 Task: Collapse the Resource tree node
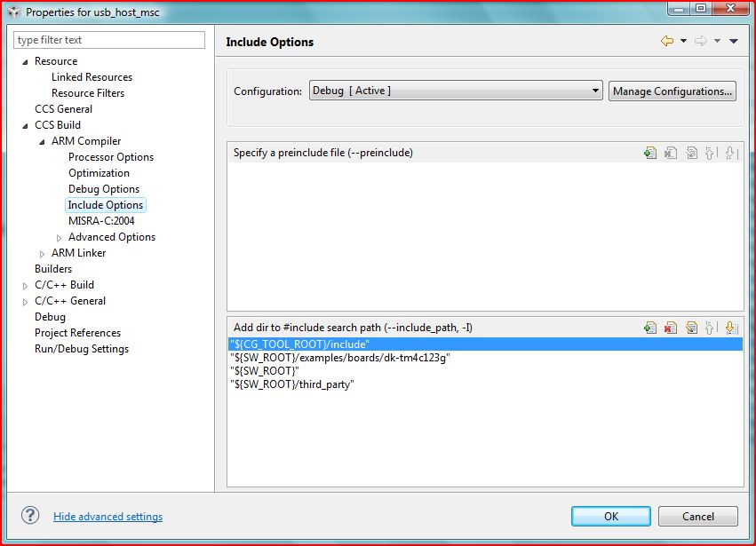pyautogui.click(x=25, y=61)
